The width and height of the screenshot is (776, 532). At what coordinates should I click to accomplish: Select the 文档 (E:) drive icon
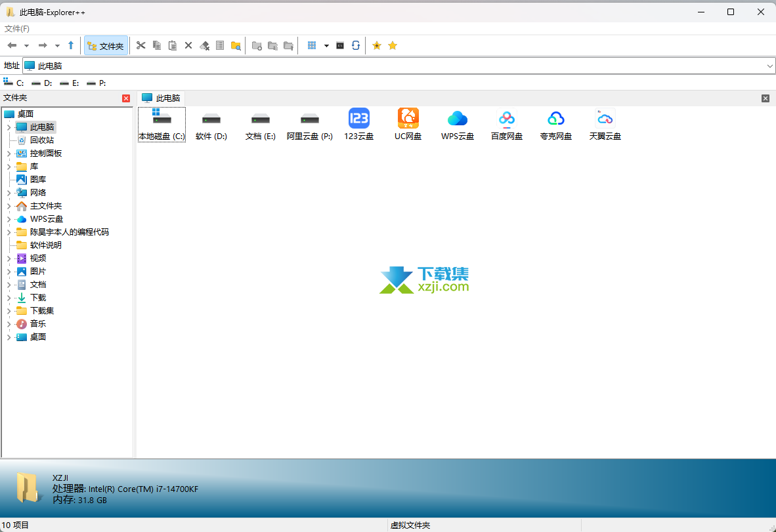pos(261,125)
